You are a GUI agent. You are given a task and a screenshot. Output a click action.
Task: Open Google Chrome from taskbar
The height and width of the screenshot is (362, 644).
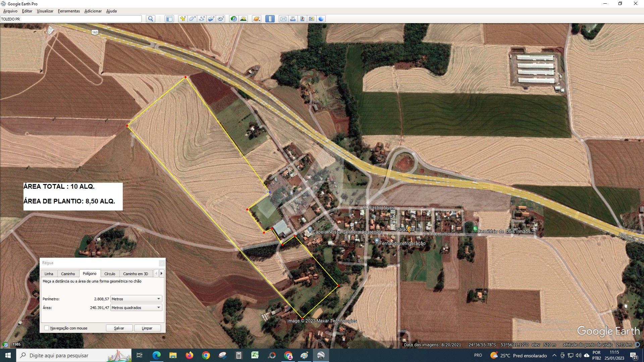coord(206,355)
